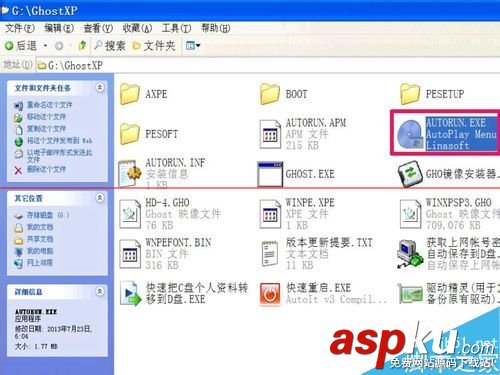Click 以电子邮件形式发送此文件 link

[59, 156]
